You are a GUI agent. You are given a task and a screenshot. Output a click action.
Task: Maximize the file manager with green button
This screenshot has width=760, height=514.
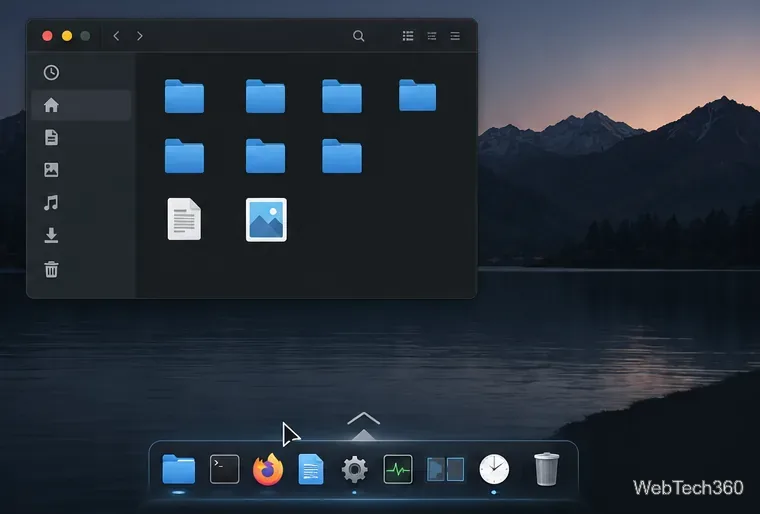pyautogui.click(x=85, y=36)
